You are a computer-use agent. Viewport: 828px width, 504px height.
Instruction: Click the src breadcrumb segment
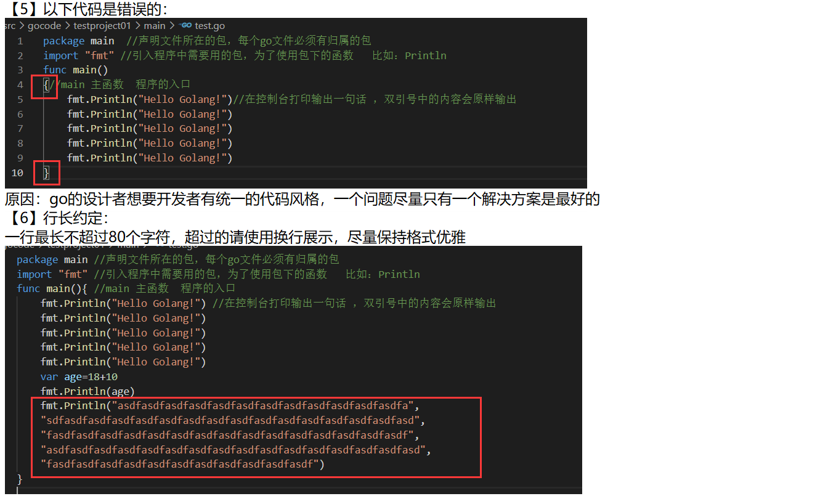click(10, 26)
